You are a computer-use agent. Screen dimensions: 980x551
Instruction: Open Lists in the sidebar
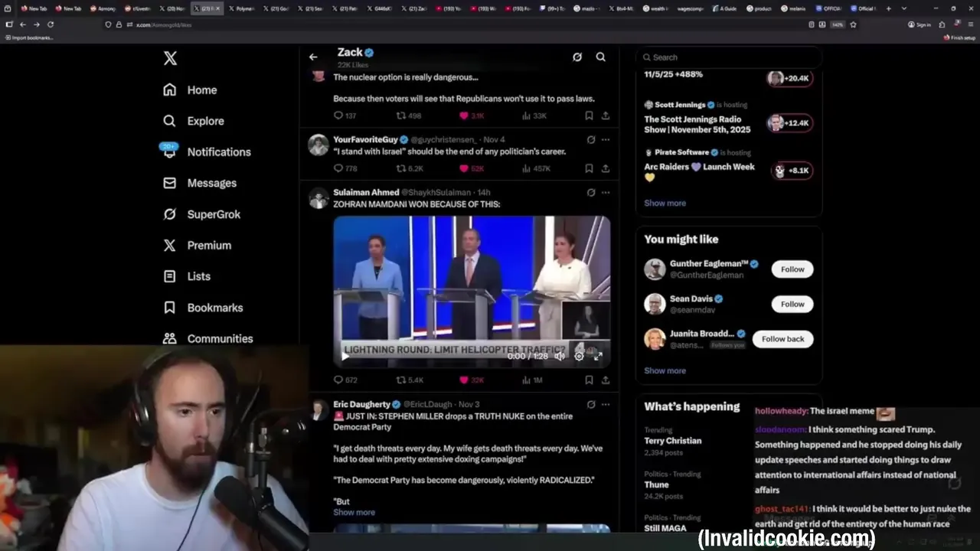[x=187, y=276]
